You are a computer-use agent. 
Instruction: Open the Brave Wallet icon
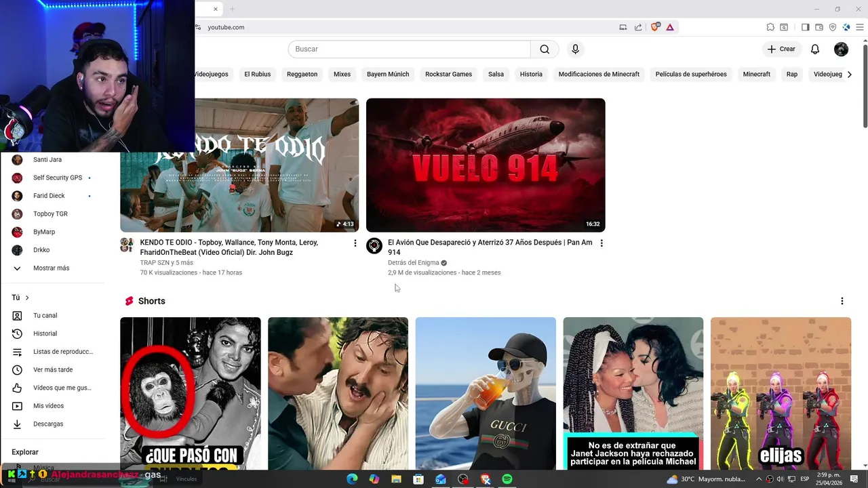(x=819, y=27)
